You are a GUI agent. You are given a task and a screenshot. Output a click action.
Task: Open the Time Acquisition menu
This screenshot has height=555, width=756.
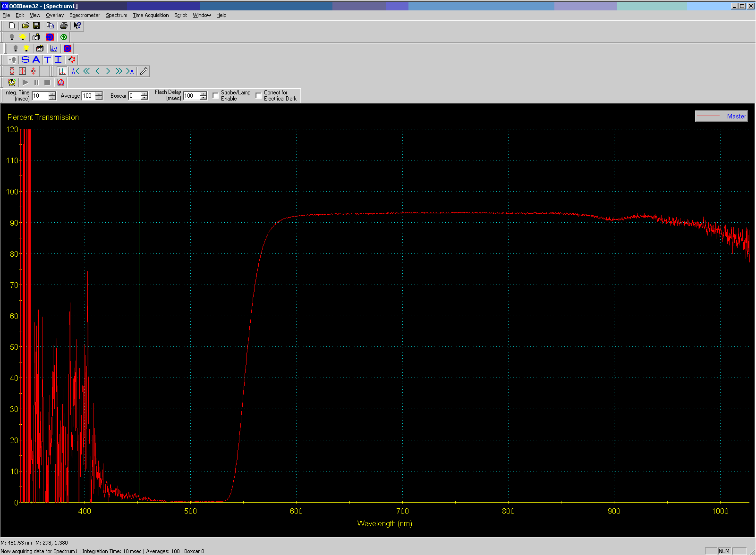click(x=151, y=15)
